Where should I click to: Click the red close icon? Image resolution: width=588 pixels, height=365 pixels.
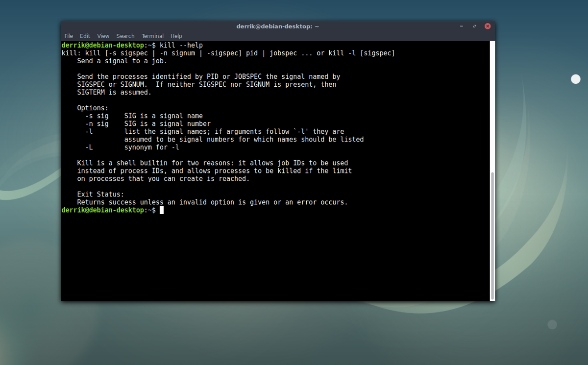point(487,26)
